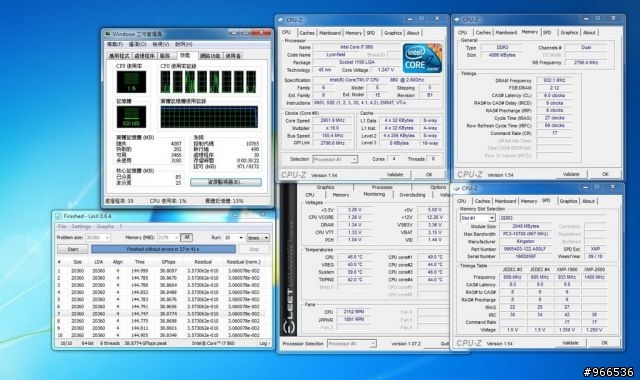This screenshot has height=380, width=640.
Task: Click the DRAM Frequency value in CPU-Z
Action: [x=554, y=81]
